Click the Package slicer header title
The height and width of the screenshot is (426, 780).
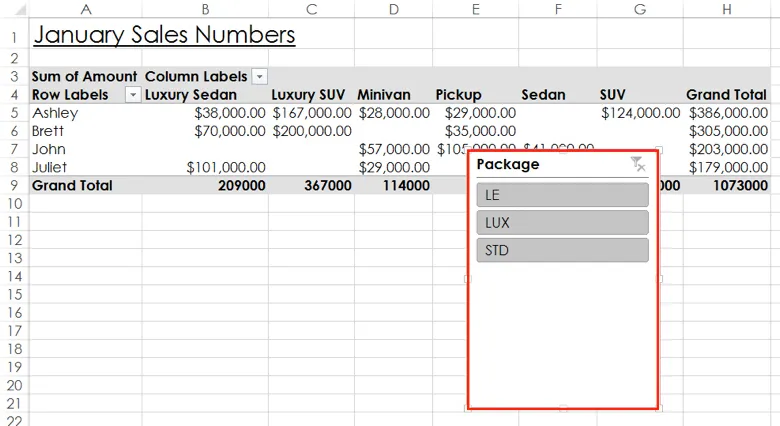[508, 165]
